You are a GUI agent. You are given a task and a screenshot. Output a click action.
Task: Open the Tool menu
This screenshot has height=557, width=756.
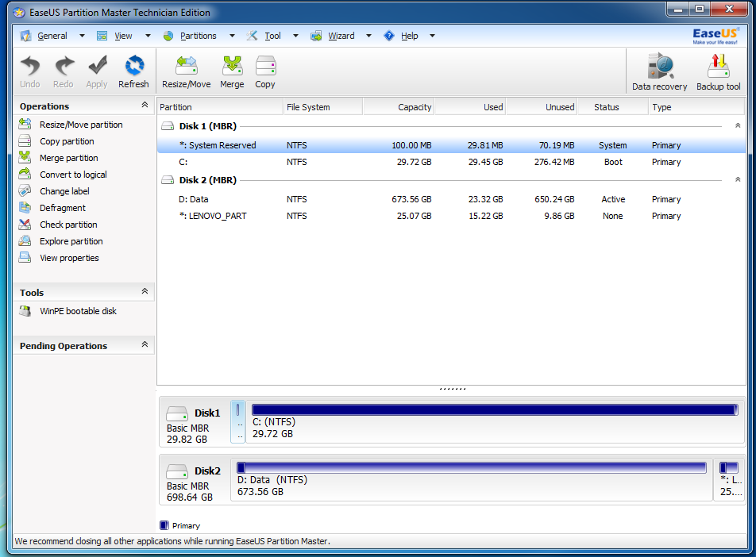pyautogui.click(x=272, y=36)
